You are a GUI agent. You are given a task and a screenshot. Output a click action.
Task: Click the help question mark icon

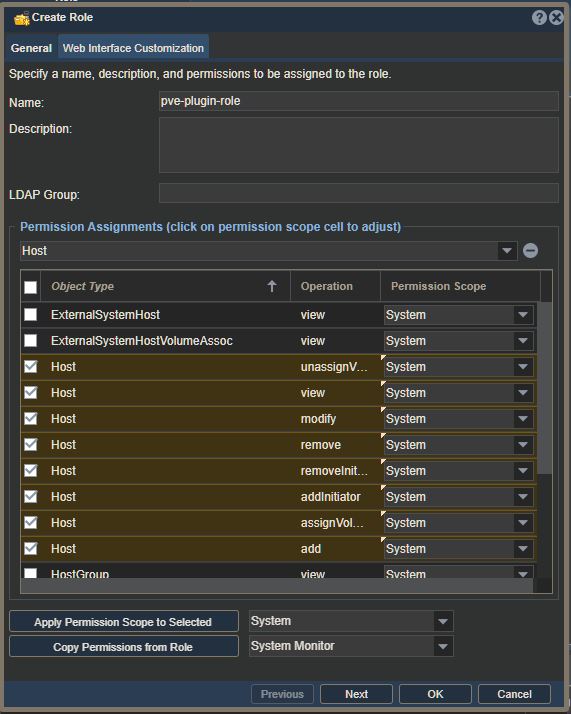tap(539, 18)
